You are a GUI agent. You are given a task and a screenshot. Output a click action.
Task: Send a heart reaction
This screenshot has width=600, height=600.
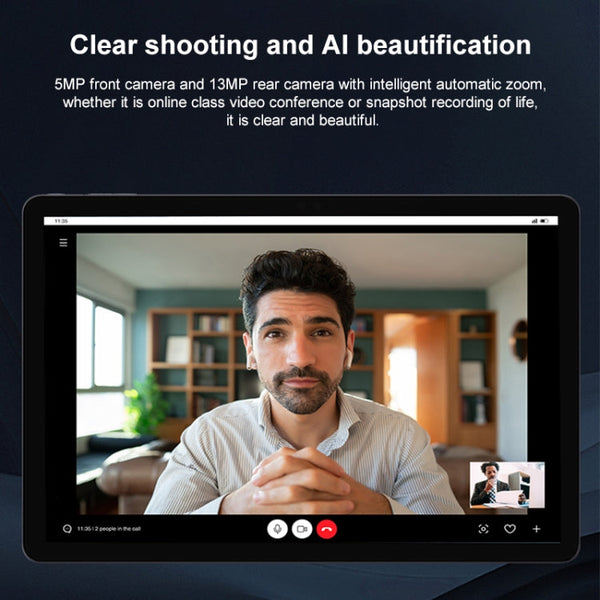coord(509,529)
